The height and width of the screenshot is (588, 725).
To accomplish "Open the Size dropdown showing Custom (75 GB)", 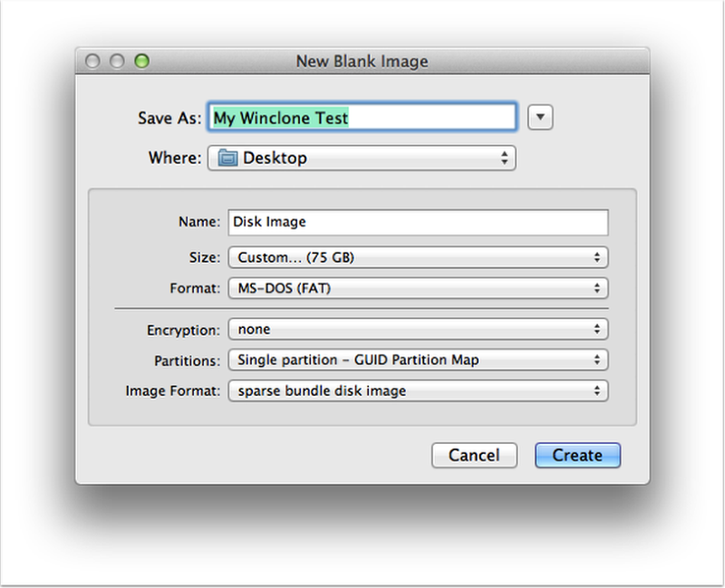I will coord(417,257).
